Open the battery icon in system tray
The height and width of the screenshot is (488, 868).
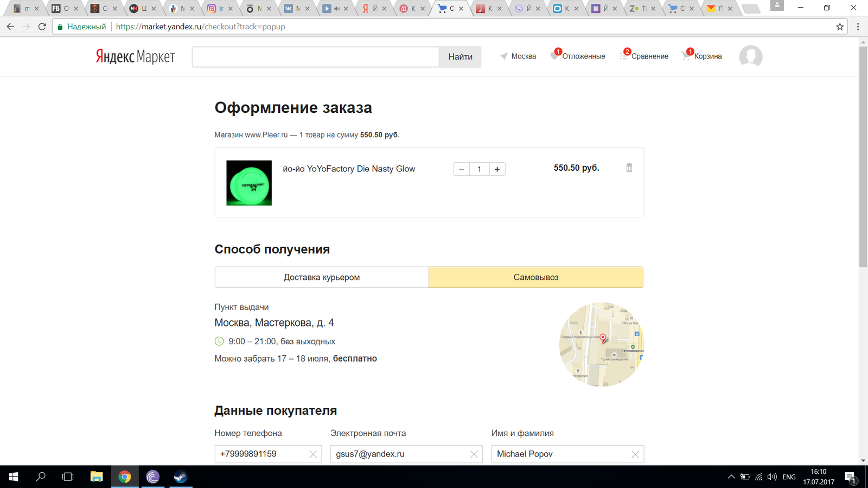[x=745, y=477]
